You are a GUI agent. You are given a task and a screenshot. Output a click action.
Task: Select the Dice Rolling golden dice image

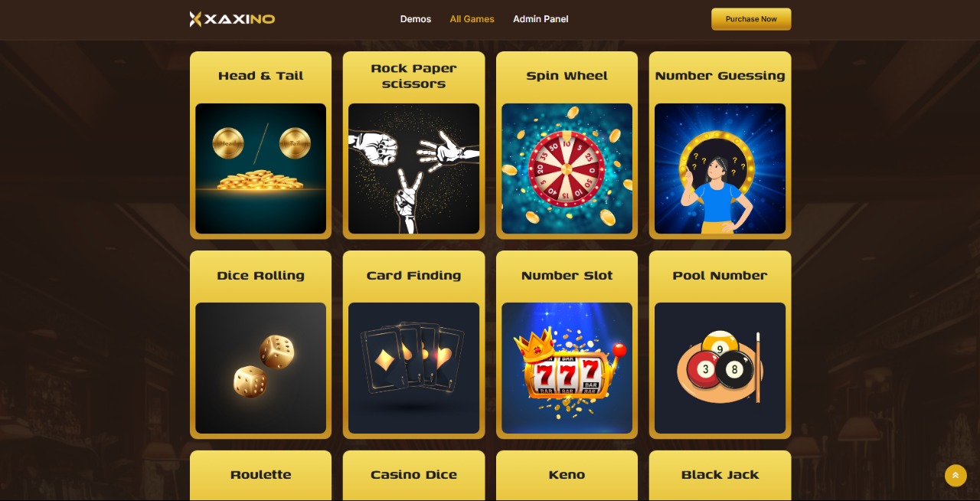click(x=260, y=368)
